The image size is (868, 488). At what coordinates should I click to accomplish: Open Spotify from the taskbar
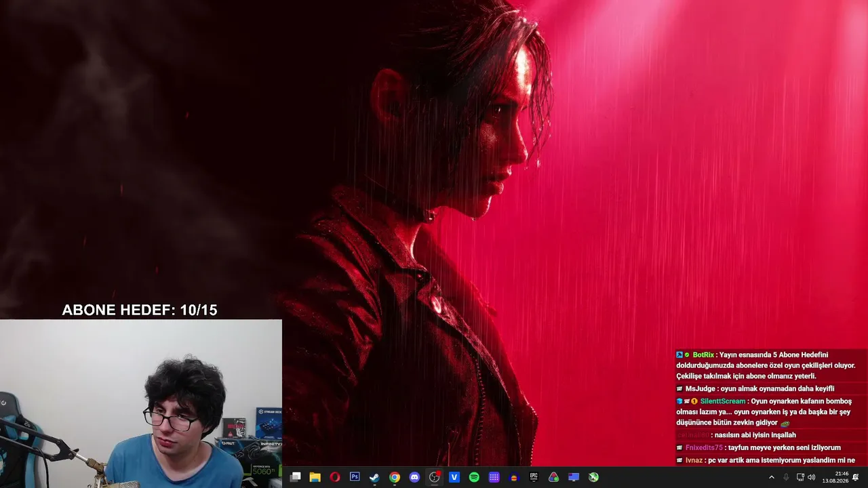pyautogui.click(x=474, y=477)
